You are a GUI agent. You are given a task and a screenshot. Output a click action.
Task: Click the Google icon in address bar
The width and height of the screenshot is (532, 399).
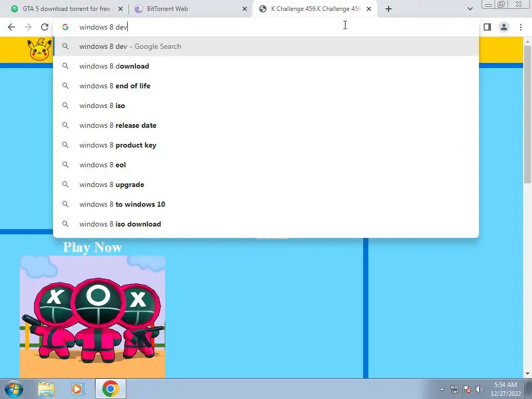point(65,27)
